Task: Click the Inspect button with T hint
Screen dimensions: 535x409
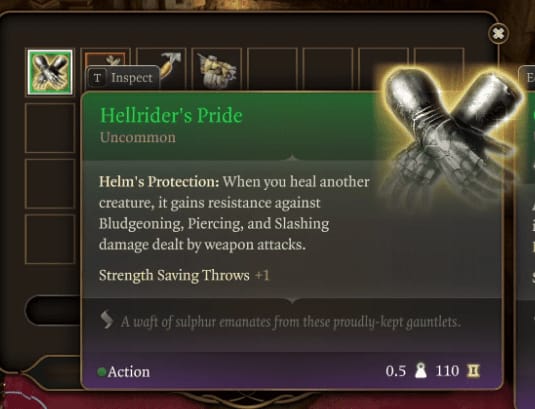Action: coord(122,77)
